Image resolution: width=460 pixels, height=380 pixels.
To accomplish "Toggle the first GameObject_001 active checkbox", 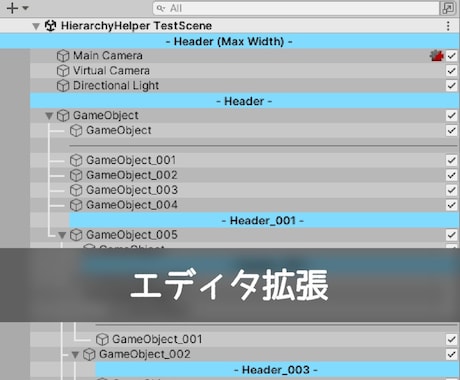I will [452, 160].
